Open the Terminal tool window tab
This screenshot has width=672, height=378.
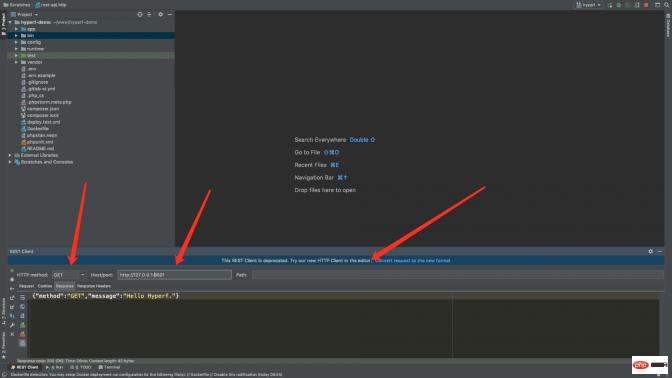coord(109,367)
